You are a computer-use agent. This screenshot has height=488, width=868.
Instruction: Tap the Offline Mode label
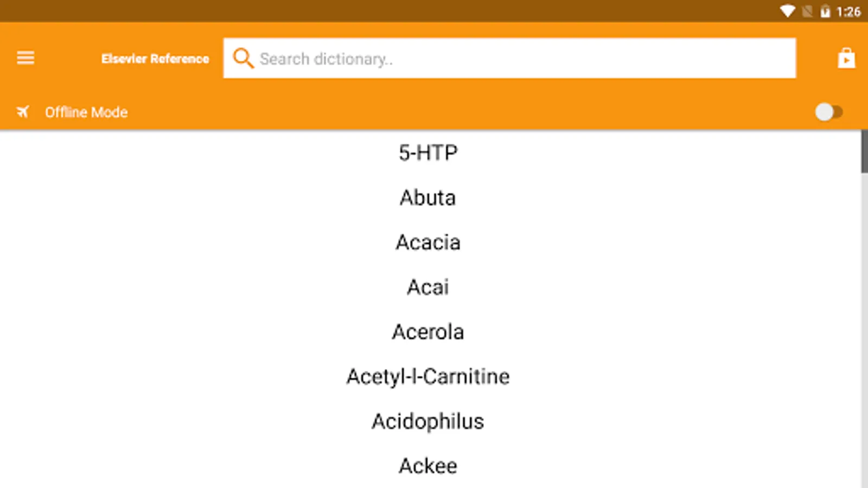pyautogui.click(x=86, y=112)
